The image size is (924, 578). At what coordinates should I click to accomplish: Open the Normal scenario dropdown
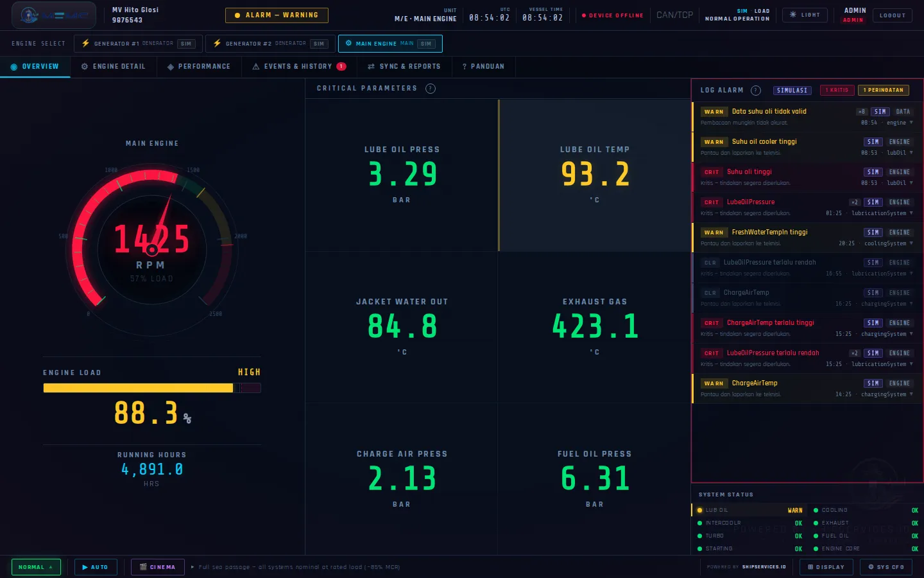click(36, 567)
